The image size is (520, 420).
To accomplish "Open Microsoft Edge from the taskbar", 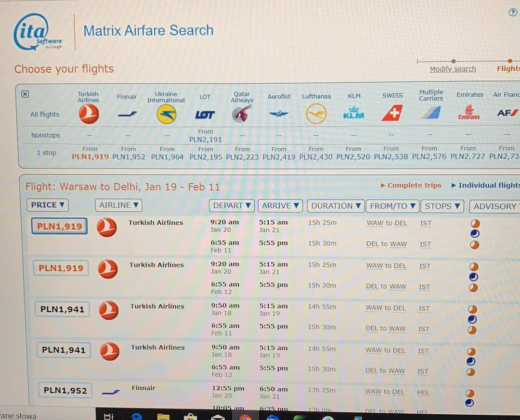I will 137,416.
